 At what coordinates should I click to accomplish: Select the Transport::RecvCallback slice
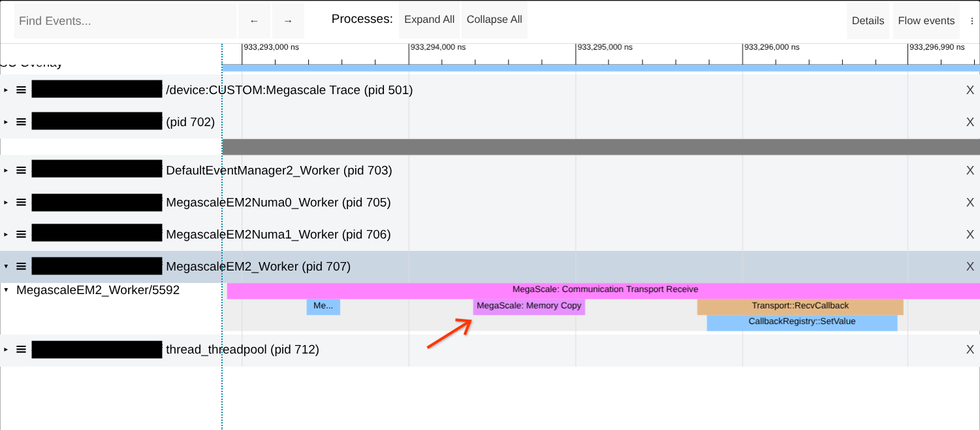[800, 306]
